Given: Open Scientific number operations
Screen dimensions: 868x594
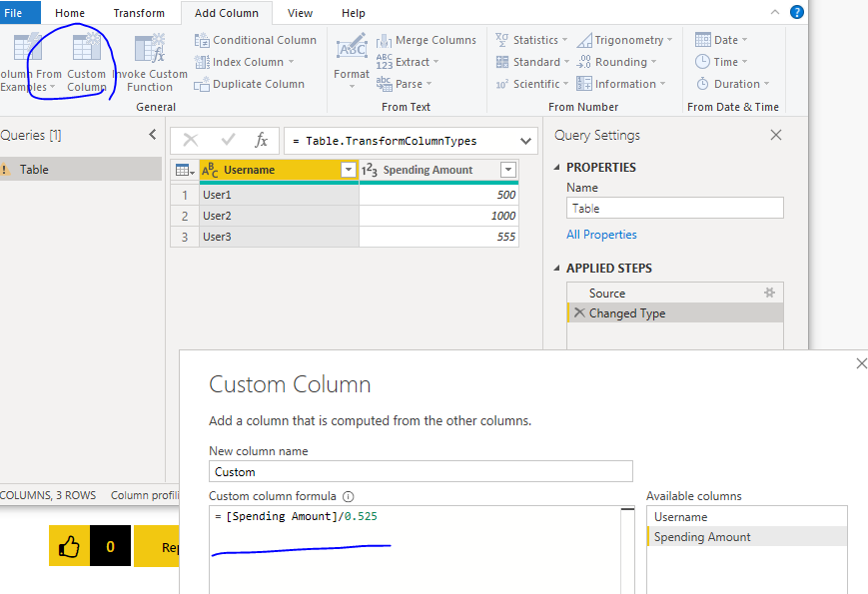Looking at the screenshot, I should (532, 84).
